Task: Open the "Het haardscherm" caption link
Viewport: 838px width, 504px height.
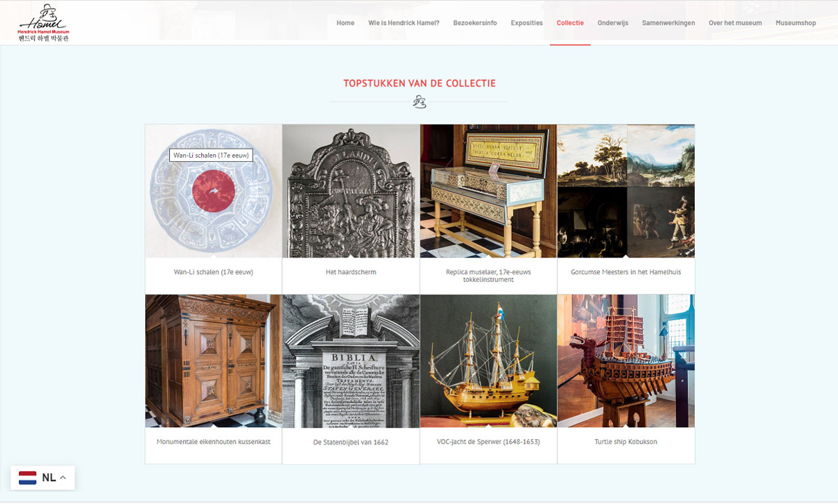Action: coord(351,272)
